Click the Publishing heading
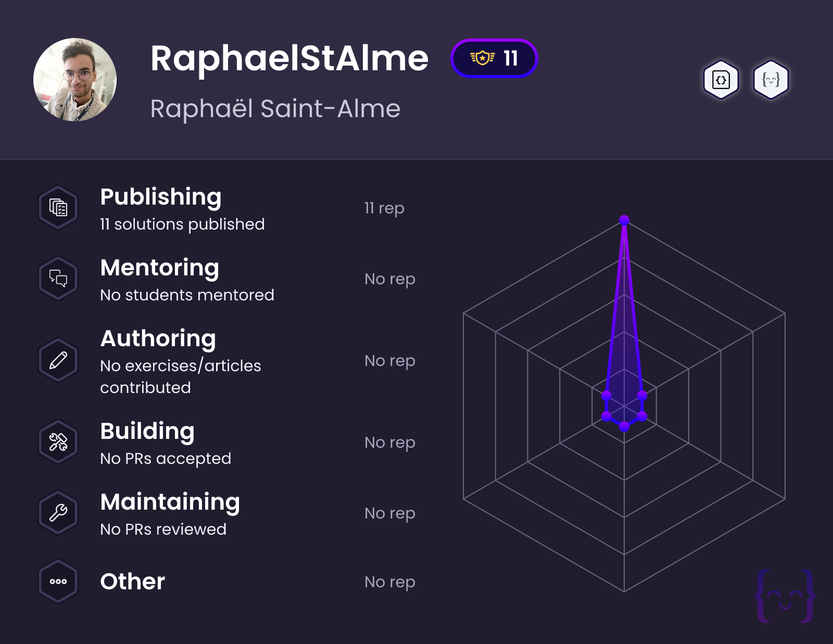833x644 pixels. coord(161,197)
